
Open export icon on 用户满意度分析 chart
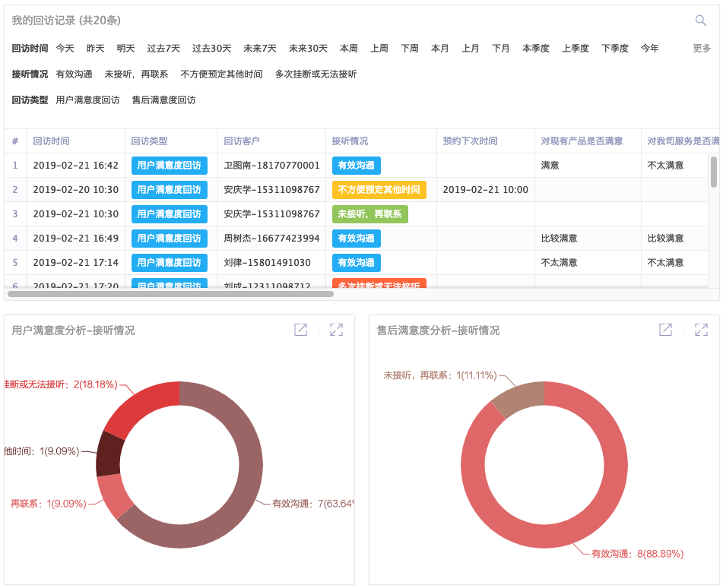pos(300,330)
